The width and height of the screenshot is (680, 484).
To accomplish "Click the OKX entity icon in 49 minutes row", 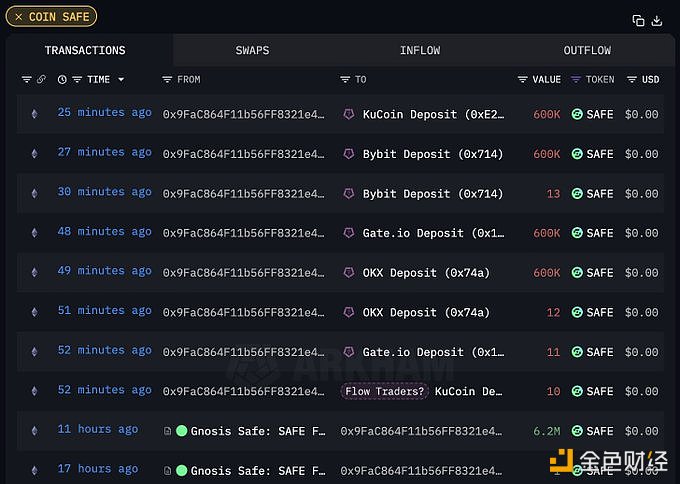I will pos(349,273).
